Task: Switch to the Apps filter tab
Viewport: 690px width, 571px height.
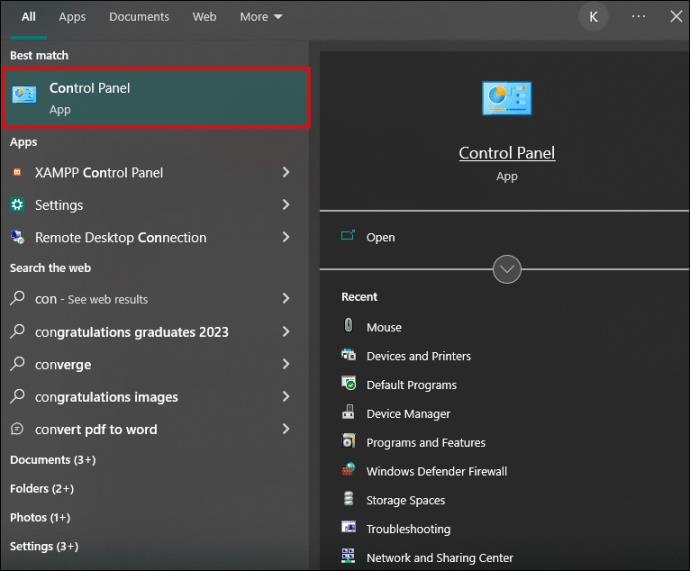Action: pyautogui.click(x=72, y=17)
